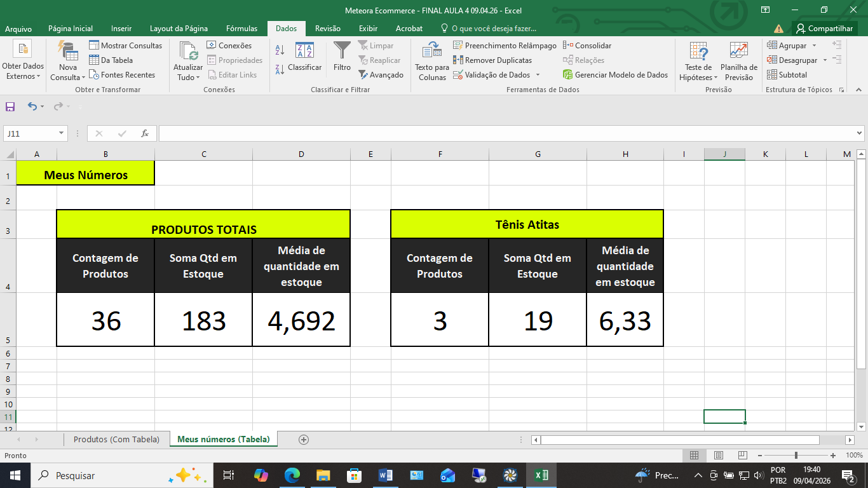
Task: Enable Page Break Preview view
Action: (742, 456)
